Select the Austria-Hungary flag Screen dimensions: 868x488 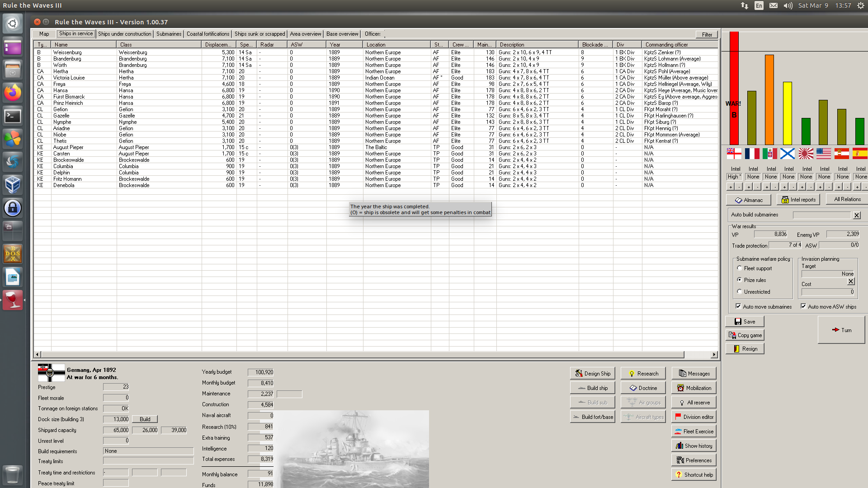coord(841,154)
